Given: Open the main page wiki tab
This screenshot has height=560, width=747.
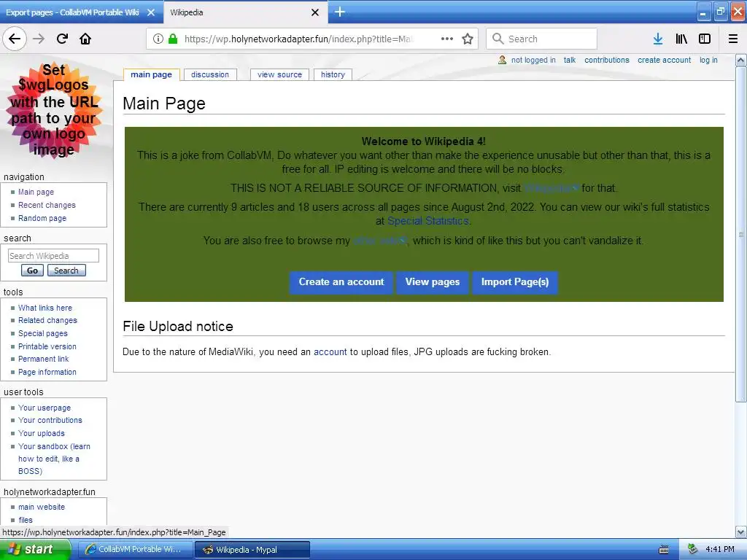Looking at the screenshot, I should (151, 74).
